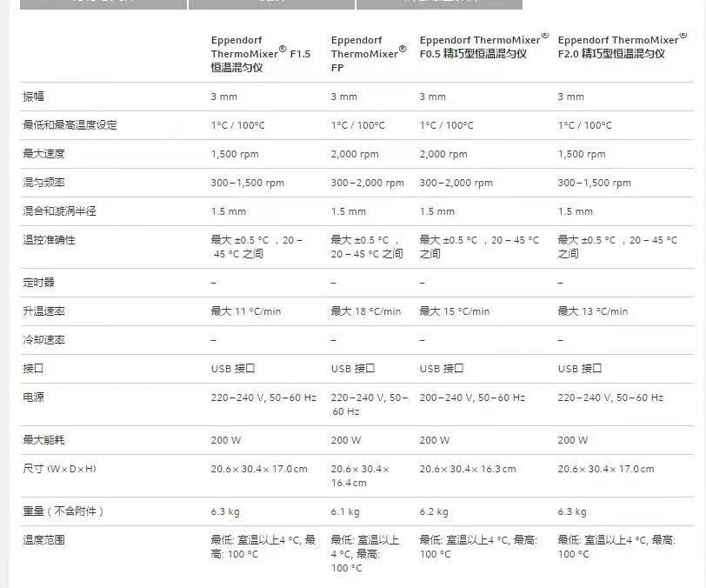Select 200 W consumption for F2.0
This screenshot has width=706, height=588.
(x=573, y=440)
